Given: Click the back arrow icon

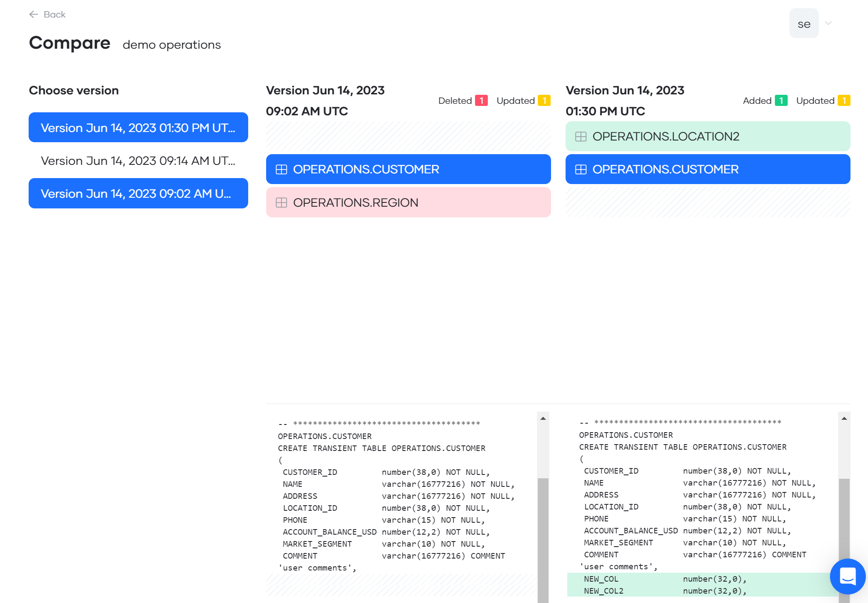Looking at the screenshot, I should tap(34, 14).
